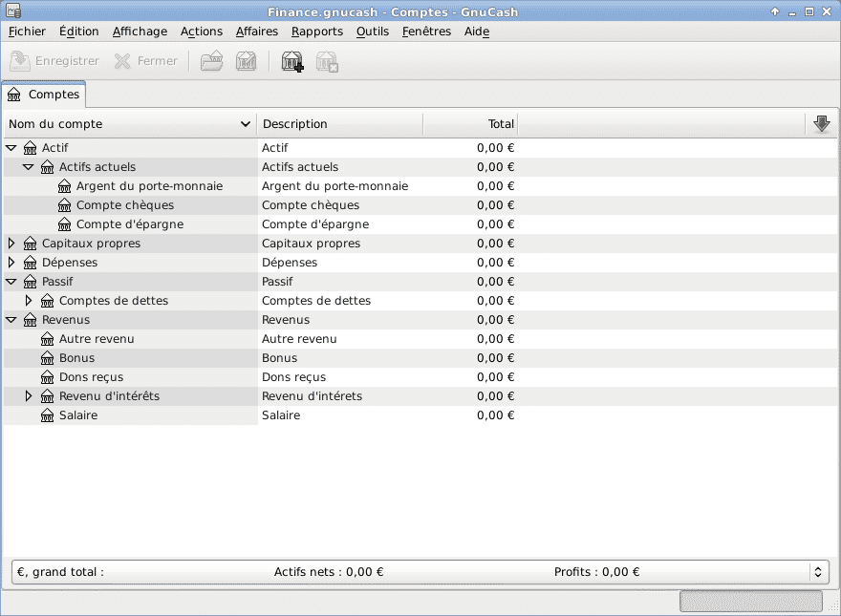
Task: Expand the Dépenses account tree
Action: (x=11, y=263)
